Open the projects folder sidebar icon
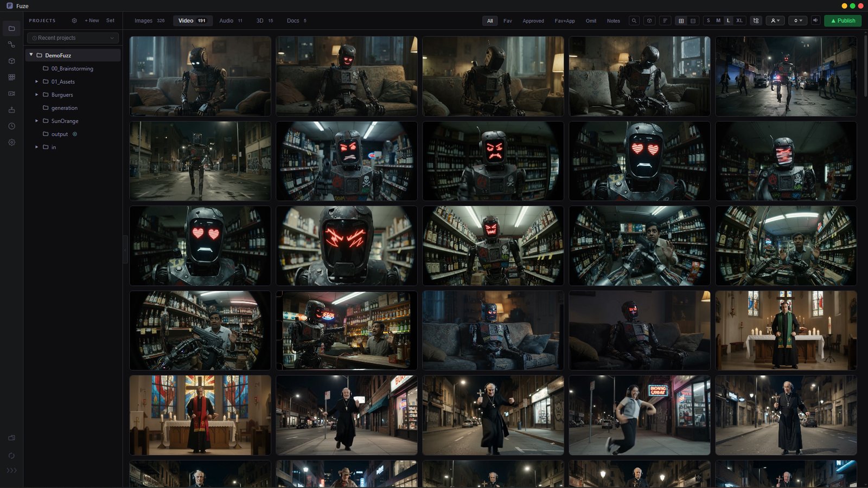The width and height of the screenshot is (868, 488). pos(11,28)
